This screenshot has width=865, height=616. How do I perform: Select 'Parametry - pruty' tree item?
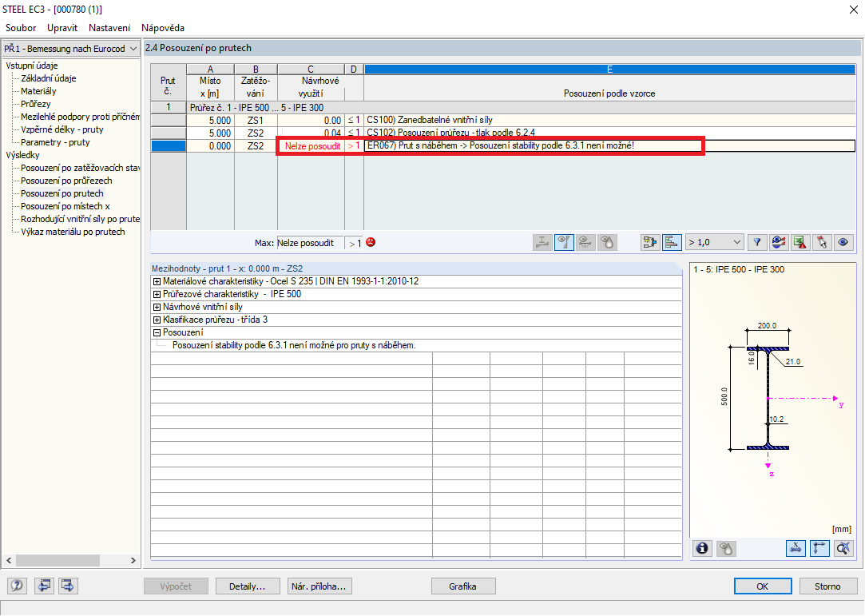(55, 142)
